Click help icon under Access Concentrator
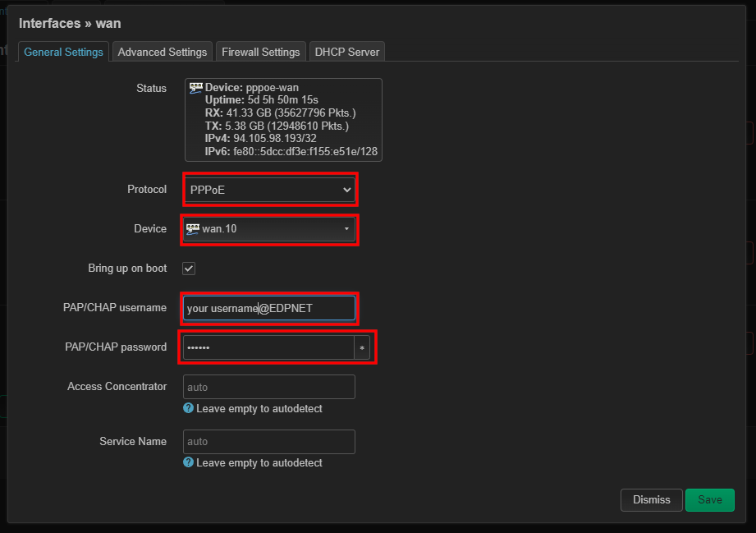The height and width of the screenshot is (533, 756). tap(189, 408)
